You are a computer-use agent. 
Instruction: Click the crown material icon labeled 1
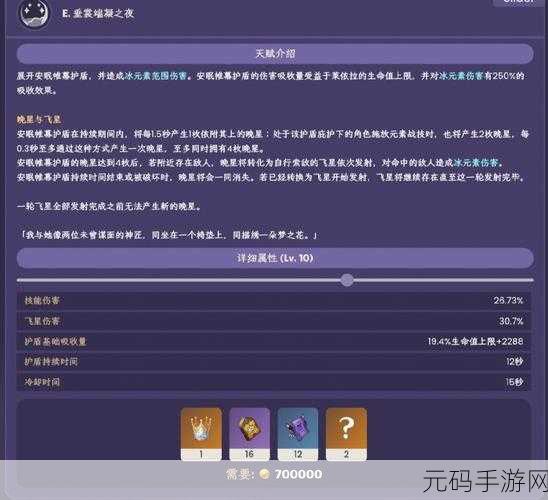click(x=201, y=434)
